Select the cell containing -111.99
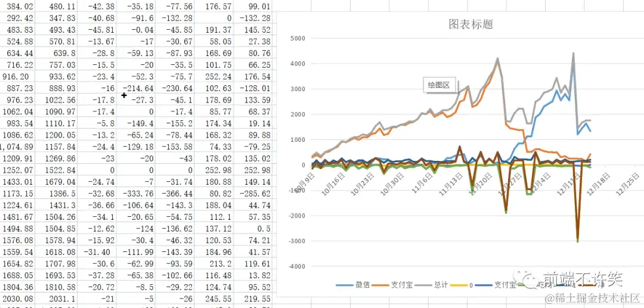The width and height of the screenshot is (644, 308). click(x=137, y=252)
